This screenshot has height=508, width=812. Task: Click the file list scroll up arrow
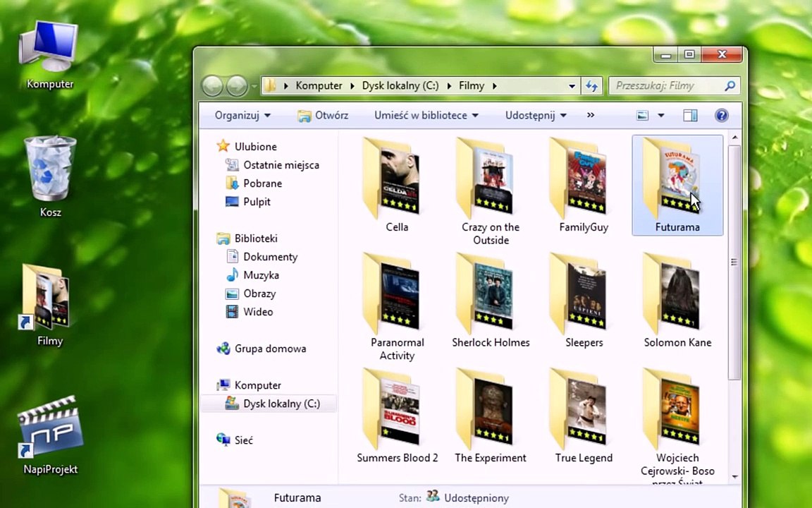(x=734, y=138)
